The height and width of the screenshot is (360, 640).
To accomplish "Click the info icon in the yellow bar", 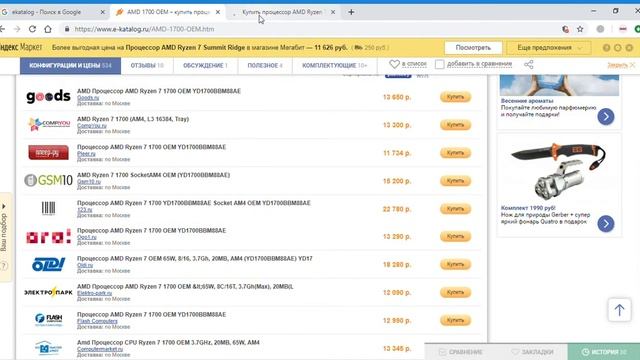I will [607, 48].
